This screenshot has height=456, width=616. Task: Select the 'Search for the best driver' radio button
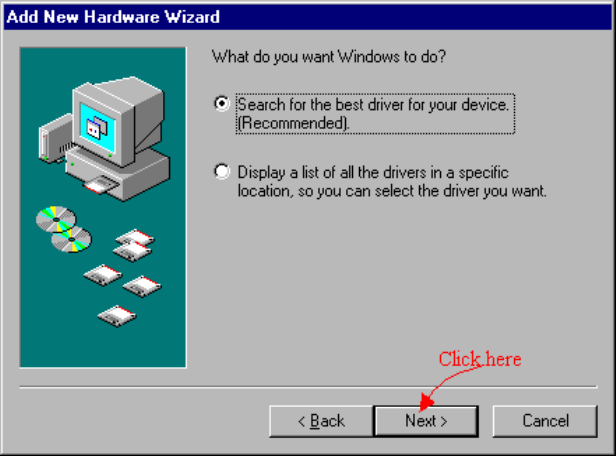click(x=222, y=104)
